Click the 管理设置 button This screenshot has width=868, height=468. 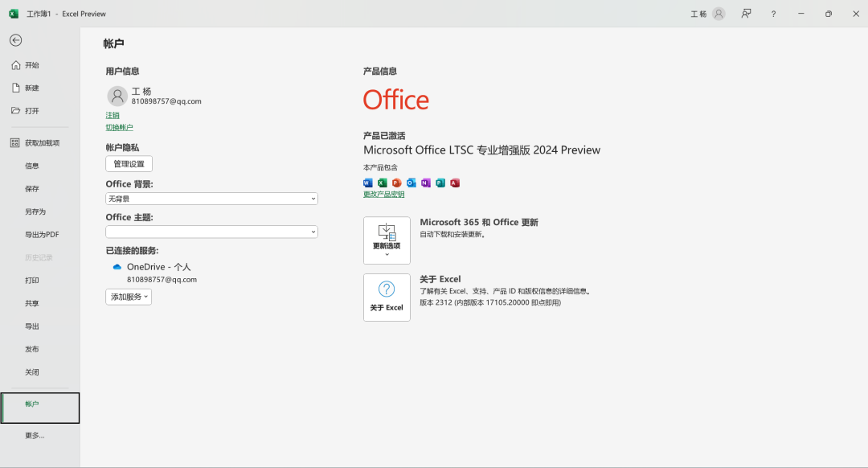pyautogui.click(x=129, y=164)
